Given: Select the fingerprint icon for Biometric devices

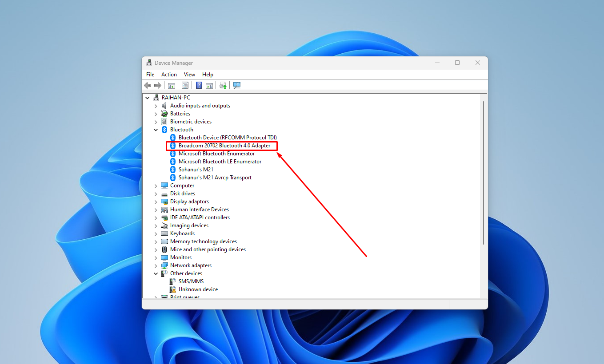Looking at the screenshot, I should point(164,122).
